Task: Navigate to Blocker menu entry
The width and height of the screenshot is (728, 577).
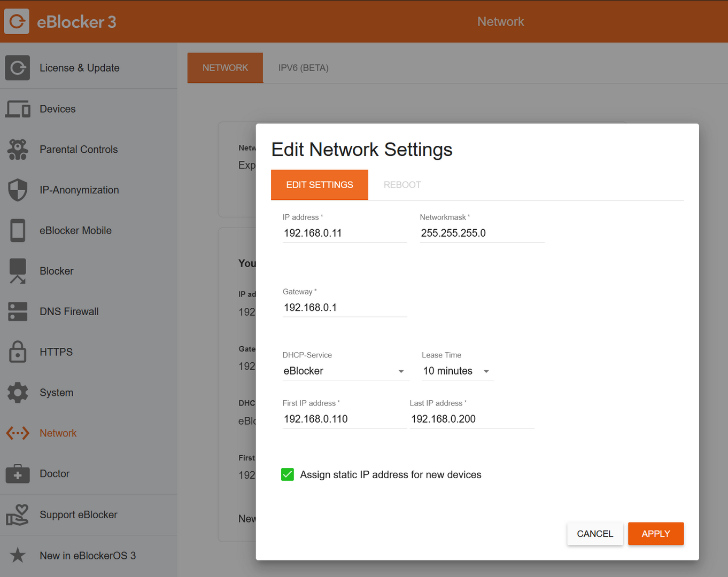Action: tap(57, 271)
